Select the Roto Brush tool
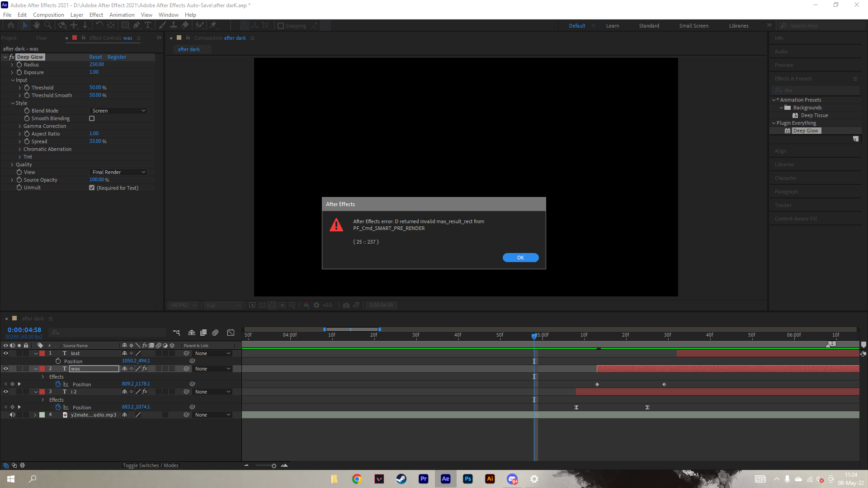This screenshot has height=488, width=868. 200,25
